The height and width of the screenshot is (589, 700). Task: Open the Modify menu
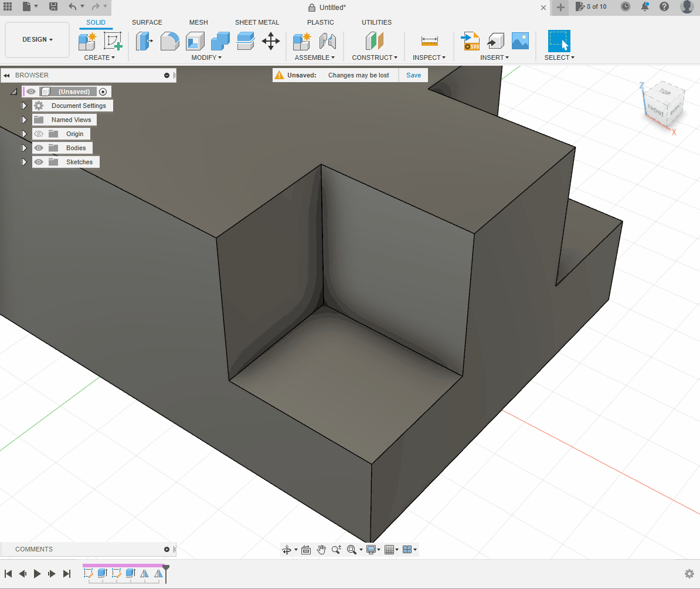[x=206, y=57]
